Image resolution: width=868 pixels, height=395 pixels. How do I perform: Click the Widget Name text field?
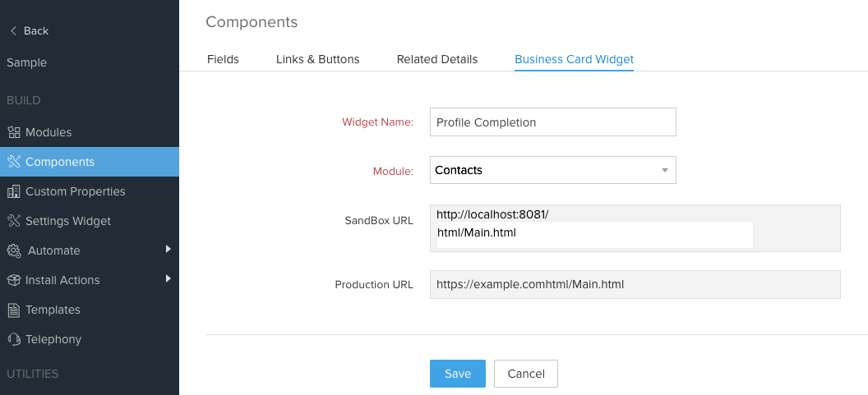(x=552, y=122)
